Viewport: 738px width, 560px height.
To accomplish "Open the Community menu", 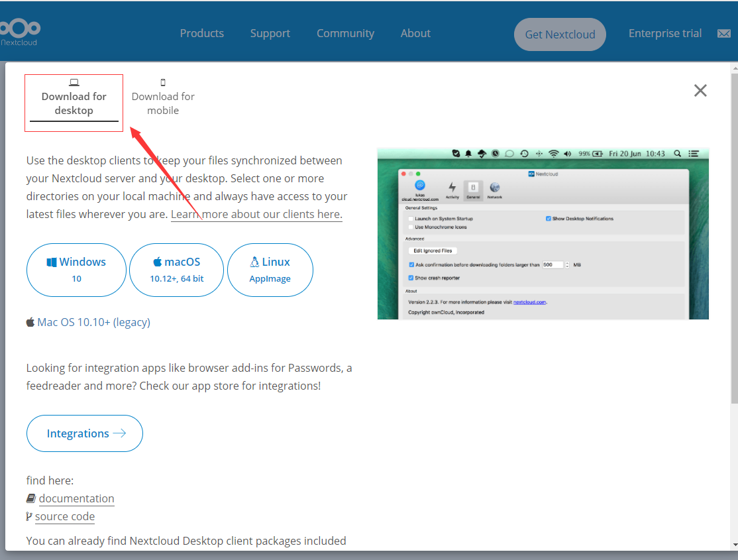I will pyautogui.click(x=345, y=33).
